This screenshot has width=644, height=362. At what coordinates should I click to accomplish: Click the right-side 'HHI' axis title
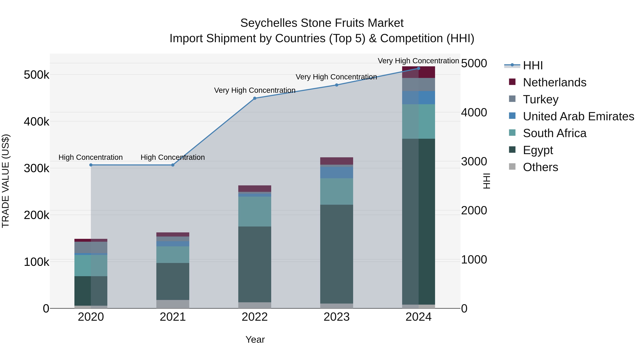tap(487, 181)
